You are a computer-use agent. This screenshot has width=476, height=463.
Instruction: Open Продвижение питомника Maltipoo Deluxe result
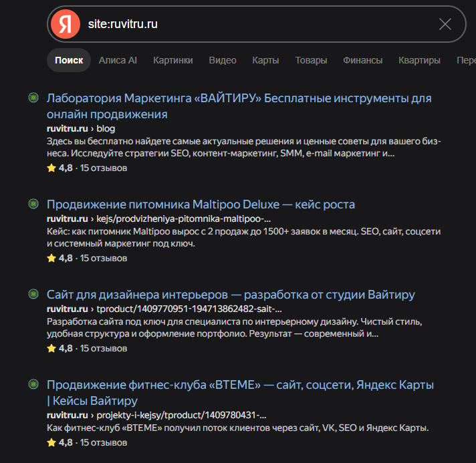click(x=201, y=204)
